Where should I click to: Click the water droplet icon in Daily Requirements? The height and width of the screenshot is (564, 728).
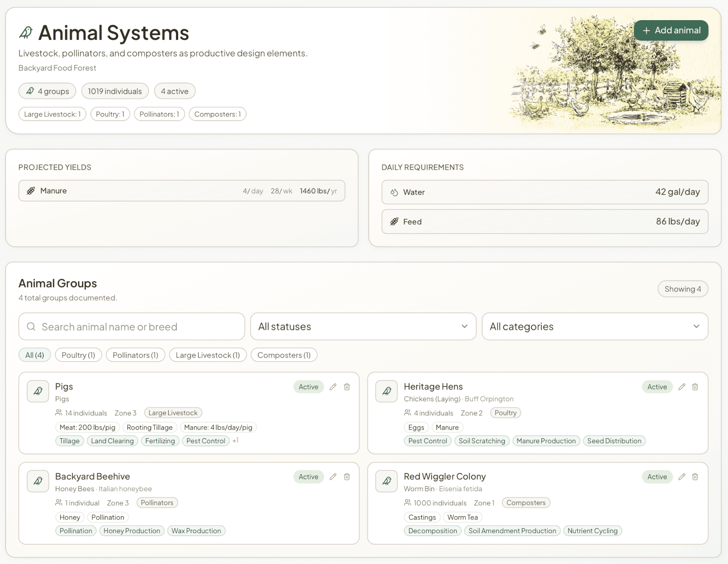point(394,192)
